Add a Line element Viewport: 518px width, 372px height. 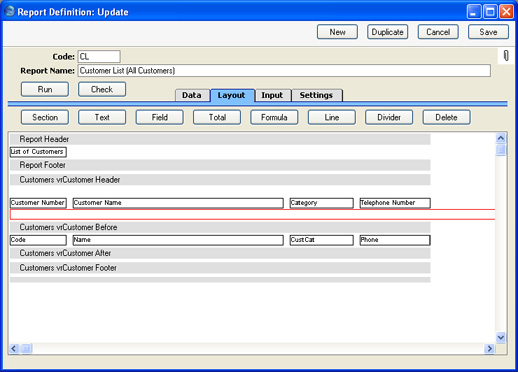332,117
